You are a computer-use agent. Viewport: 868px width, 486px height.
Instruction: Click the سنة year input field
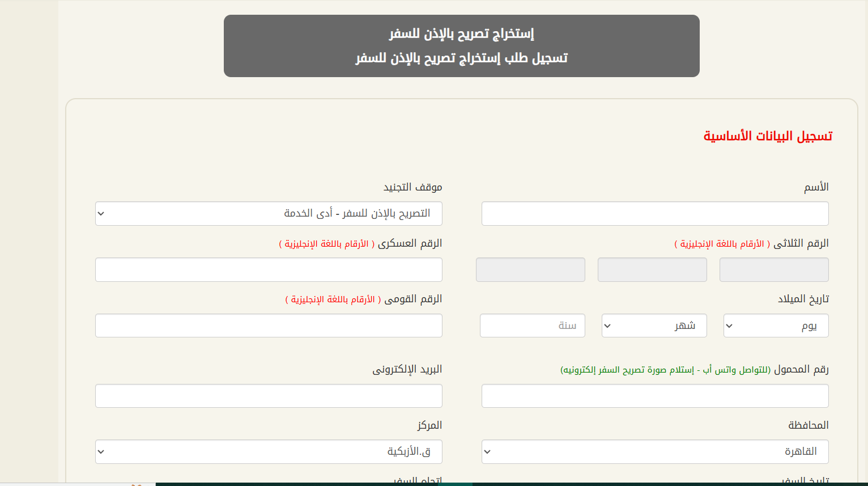pos(533,326)
